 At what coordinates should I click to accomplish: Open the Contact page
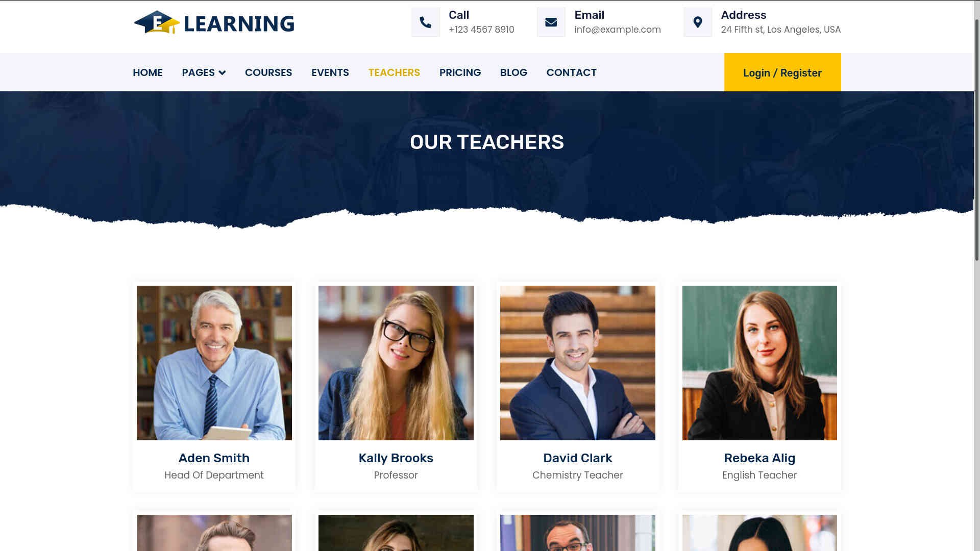pyautogui.click(x=571, y=72)
